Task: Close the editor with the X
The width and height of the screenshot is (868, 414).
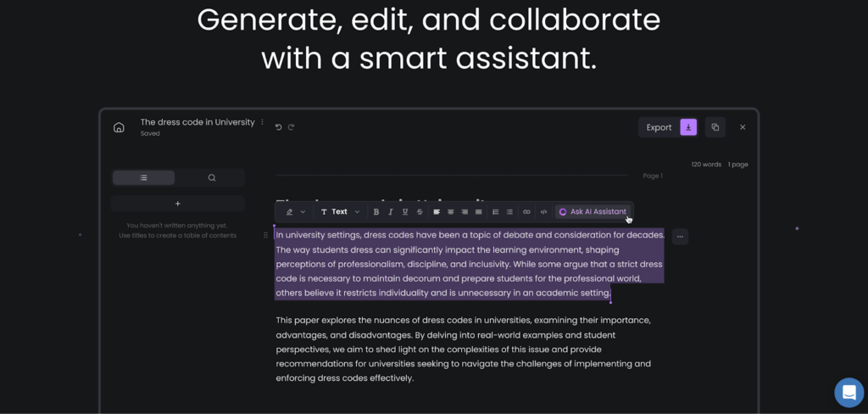Action: 743,127
